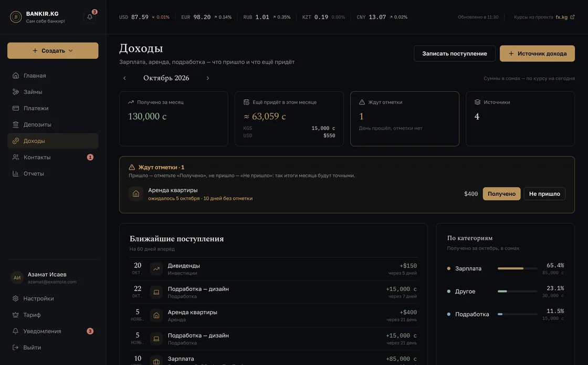Click the Другое category progress bar
Screen dimensions: 588x365
coord(517,291)
